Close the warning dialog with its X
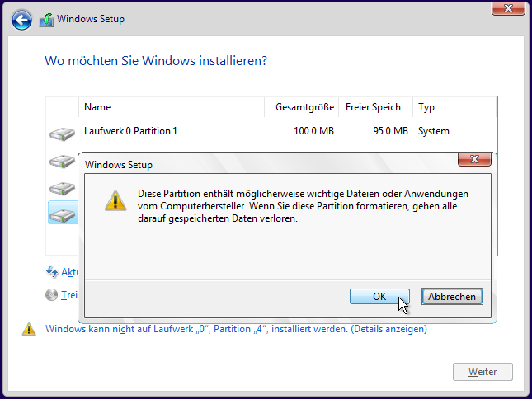This screenshot has width=532, height=399. (474, 159)
